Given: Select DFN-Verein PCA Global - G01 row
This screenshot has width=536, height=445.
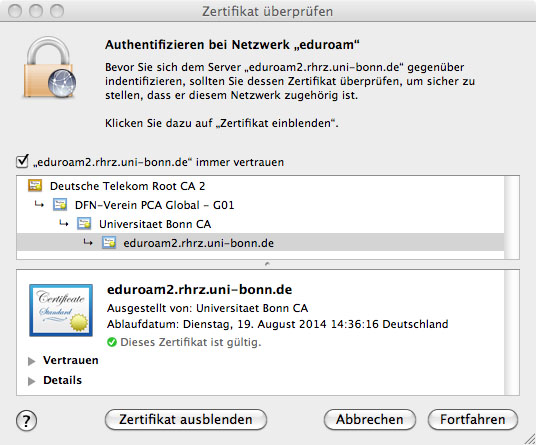Looking at the screenshot, I should click(260, 205).
